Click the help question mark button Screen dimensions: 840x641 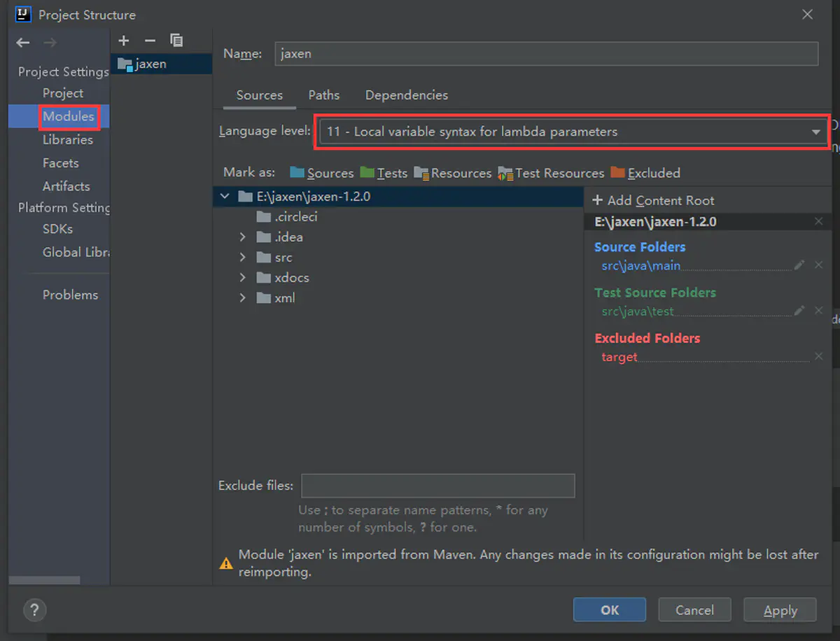[x=34, y=610]
